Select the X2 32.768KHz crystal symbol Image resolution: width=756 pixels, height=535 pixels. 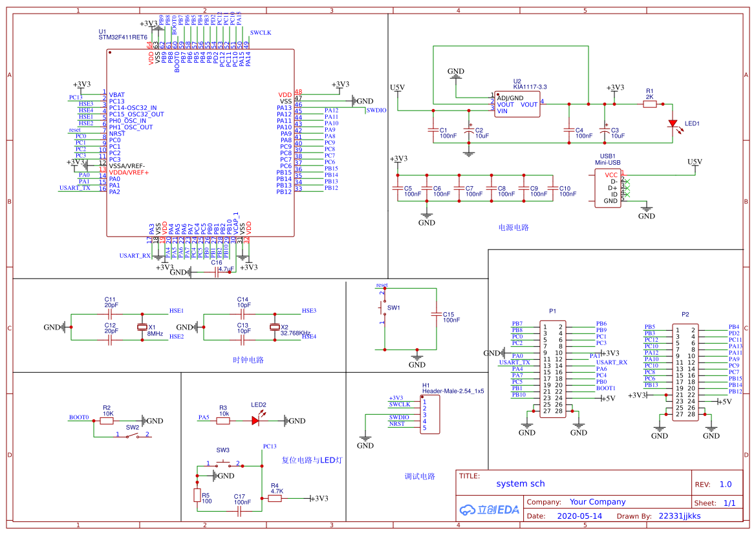pyautogui.click(x=274, y=327)
